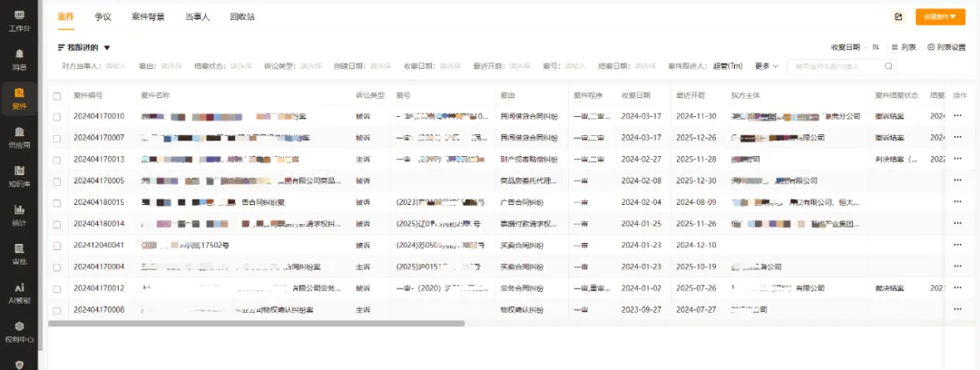Screen dimensions: 980x370
Task: Switch to the 案件 tab
Action: (x=65, y=17)
